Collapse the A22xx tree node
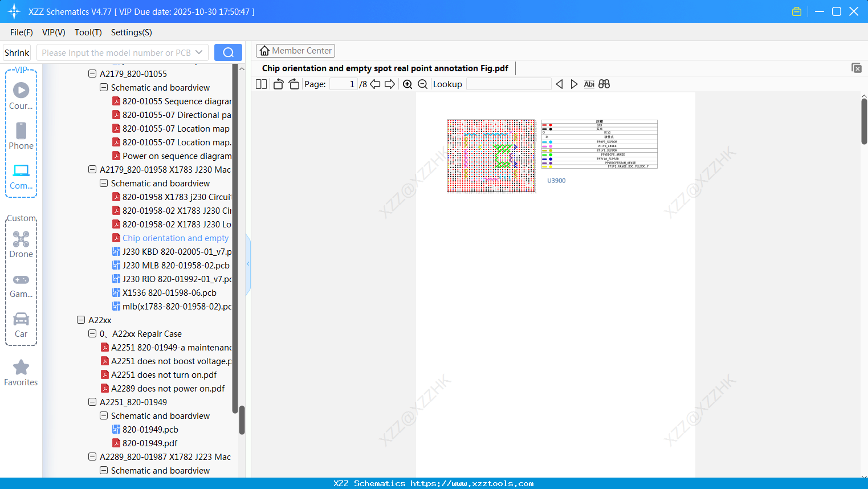The height and width of the screenshot is (489, 868). [x=81, y=320]
